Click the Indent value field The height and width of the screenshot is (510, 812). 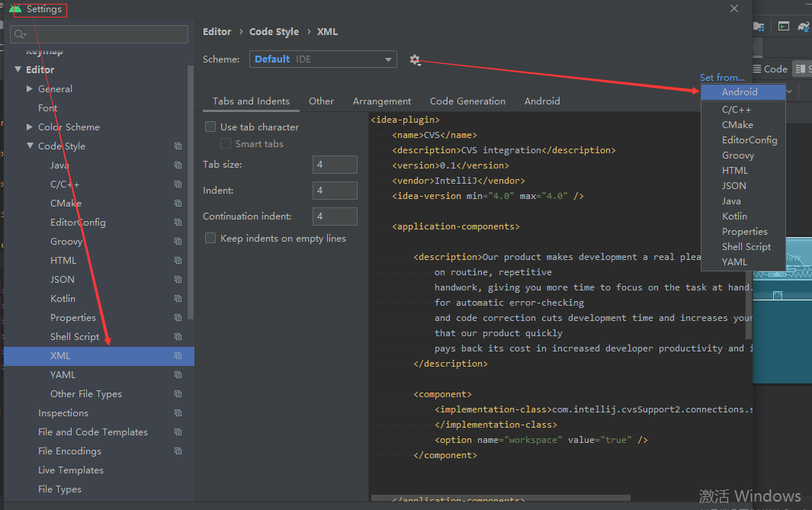[x=335, y=191]
